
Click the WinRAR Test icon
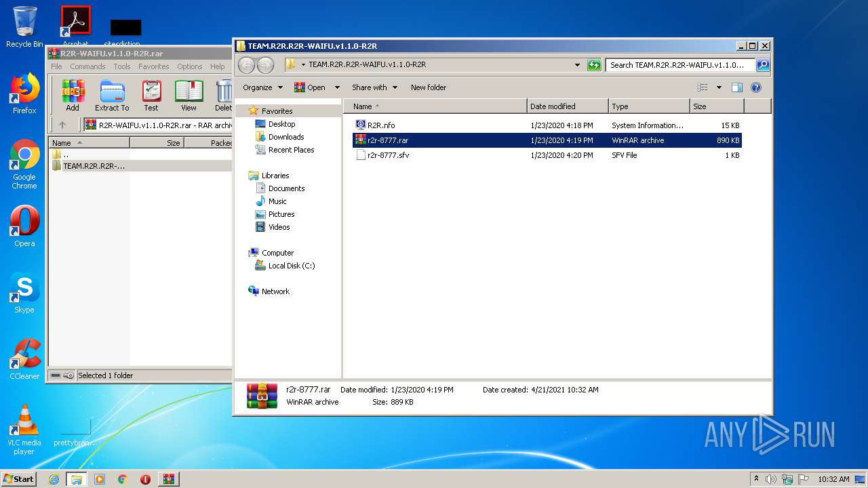click(x=151, y=96)
